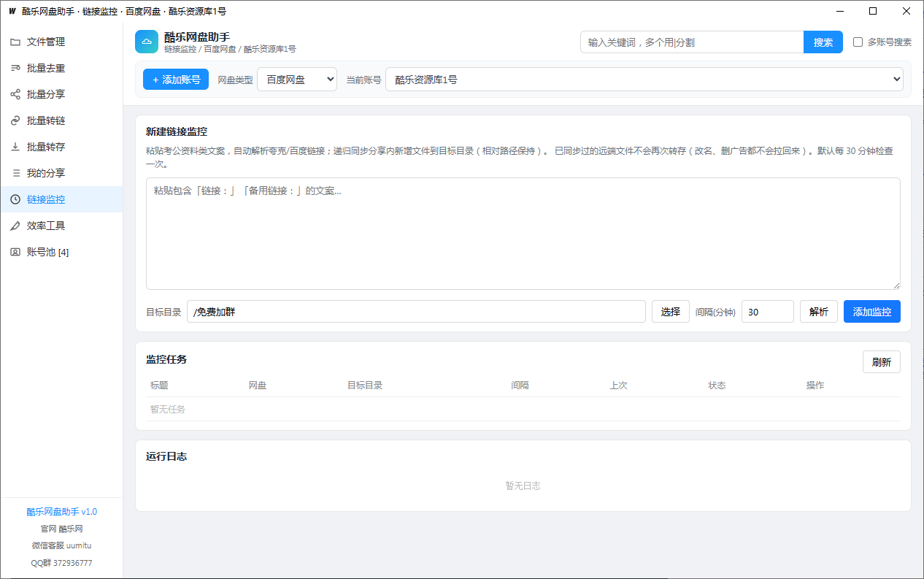Click the download icon beside 批量转存
This screenshot has width=924, height=579.
point(15,147)
